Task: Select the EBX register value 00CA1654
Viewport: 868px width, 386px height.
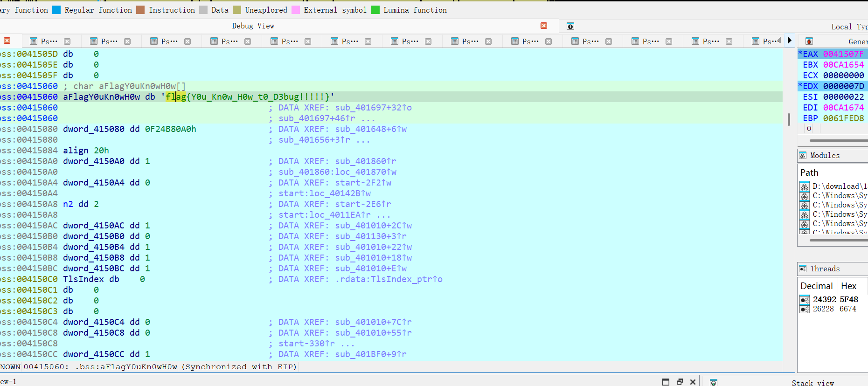Action: (843, 64)
